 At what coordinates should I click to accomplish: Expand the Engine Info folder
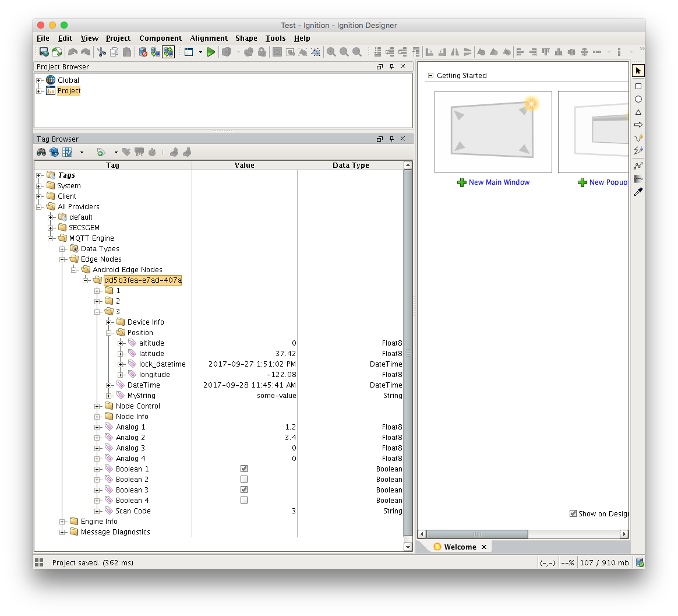pyautogui.click(x=62, y=522)
